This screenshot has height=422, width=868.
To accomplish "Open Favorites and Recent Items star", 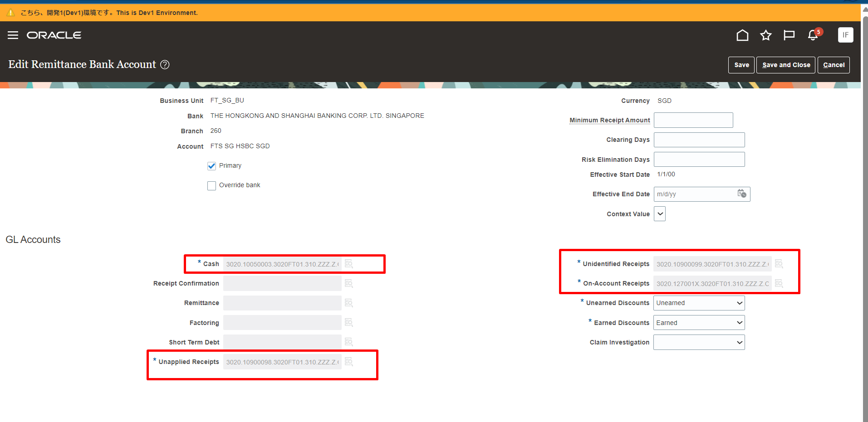I will pos(766,35).
